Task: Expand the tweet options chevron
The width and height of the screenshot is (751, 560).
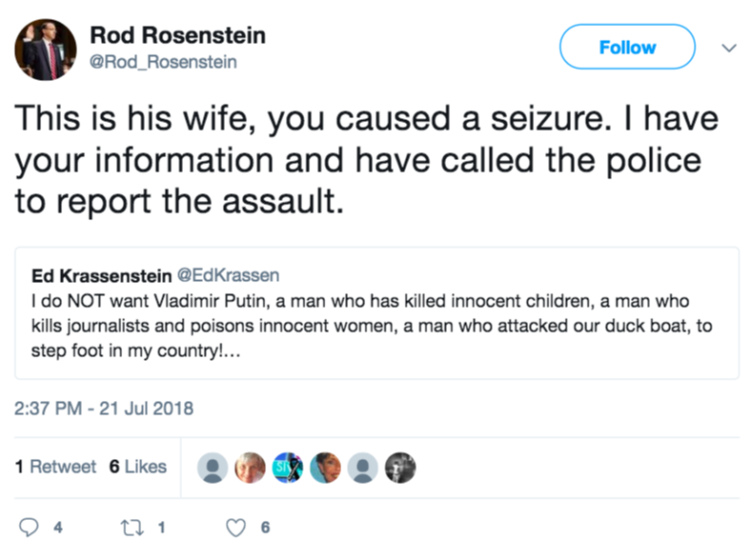Action: click(x=729, y=47)
